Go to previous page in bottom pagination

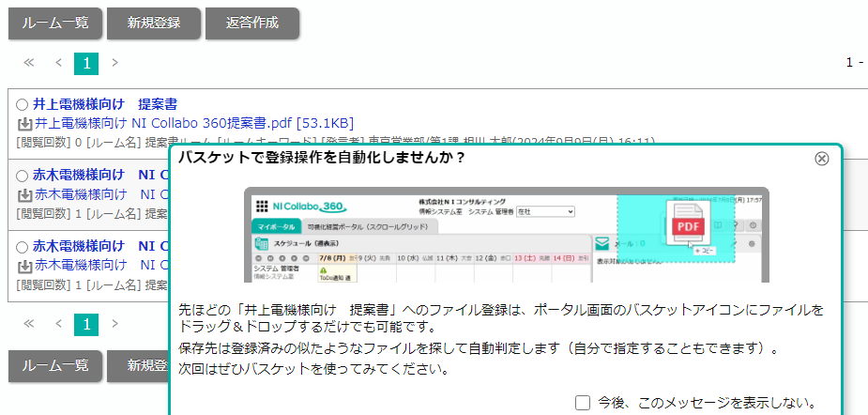point(59,324)
